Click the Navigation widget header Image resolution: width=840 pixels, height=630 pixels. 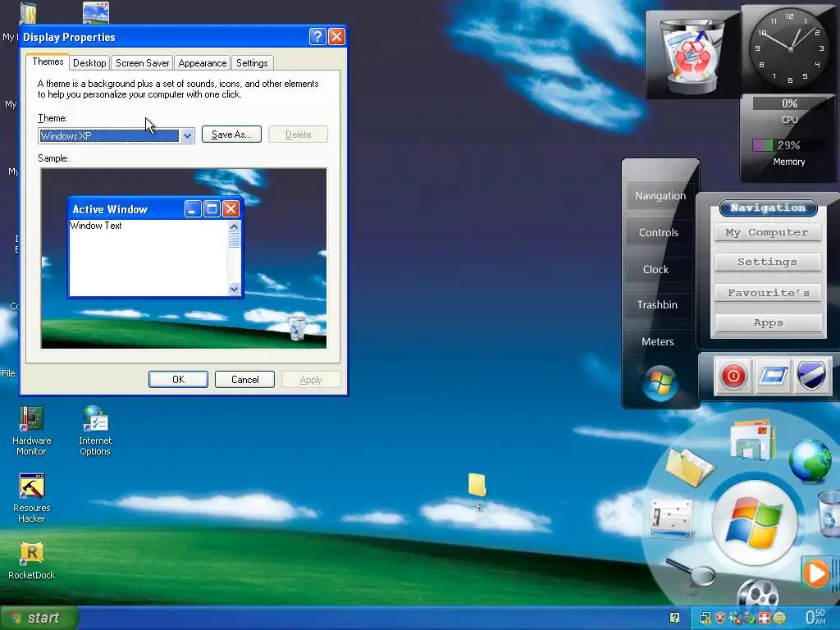(768, 208)
